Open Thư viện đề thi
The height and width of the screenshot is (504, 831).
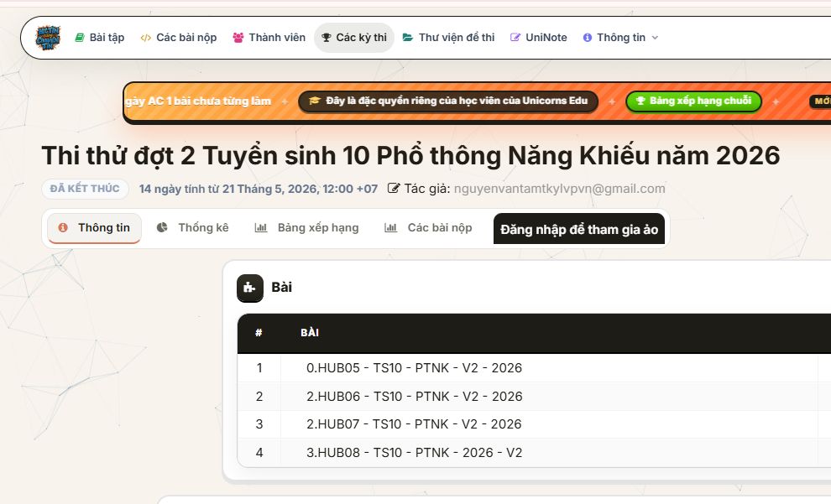point(448,38)
